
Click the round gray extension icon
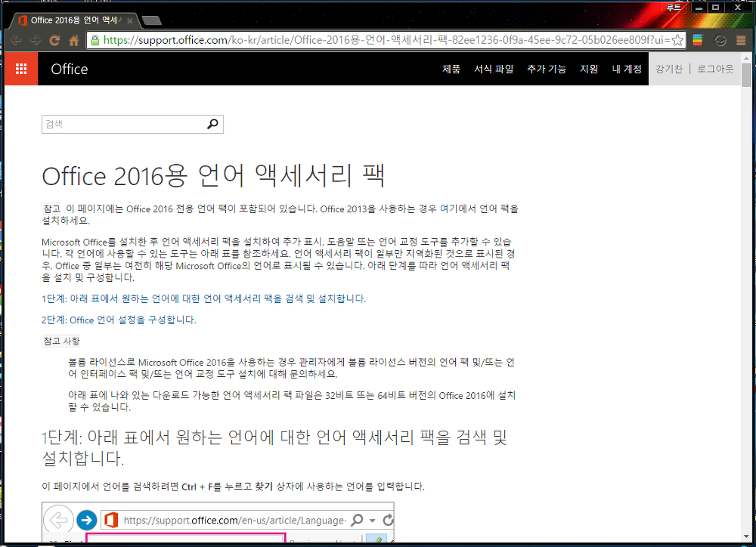pyautogui.click(x=720, y=41)
